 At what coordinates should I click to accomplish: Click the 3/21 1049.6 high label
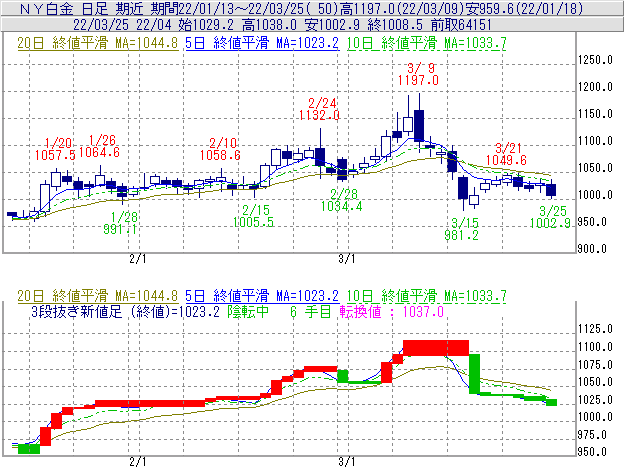click(506, 154)
